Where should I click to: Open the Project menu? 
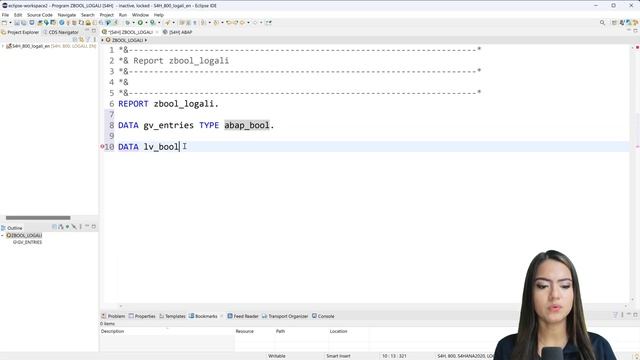point(107,15)
